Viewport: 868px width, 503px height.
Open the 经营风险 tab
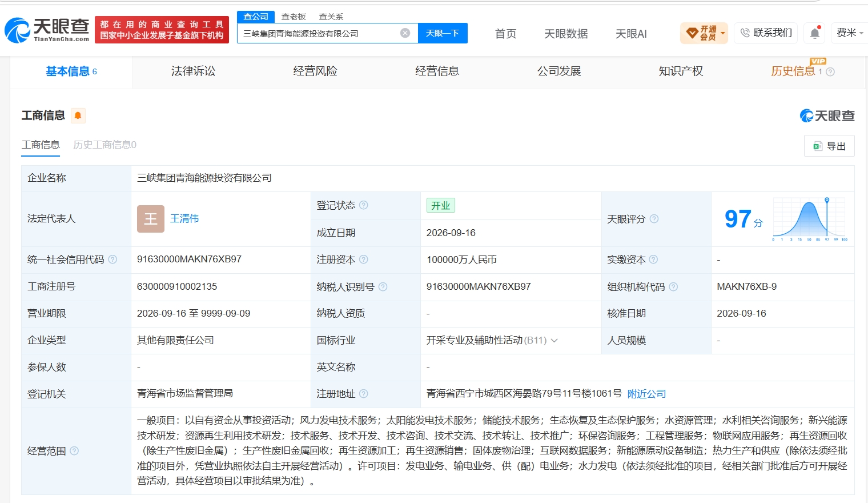click(x=315, y=71)
